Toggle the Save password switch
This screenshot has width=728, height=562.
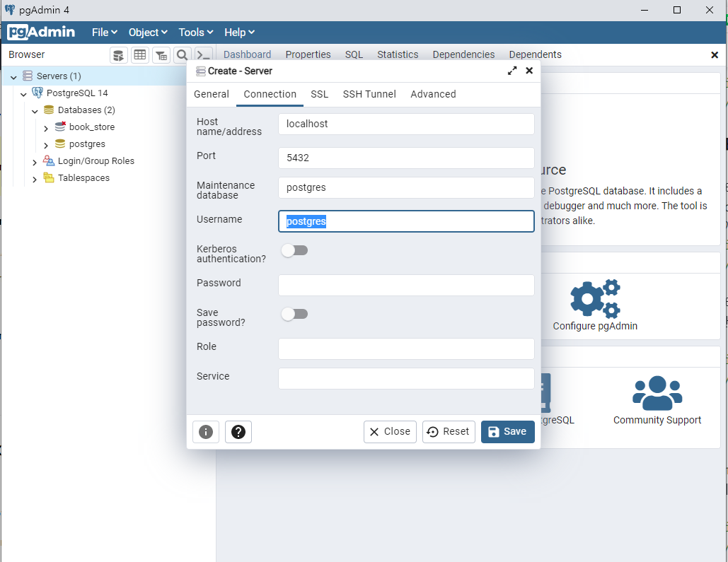(294, 314)
